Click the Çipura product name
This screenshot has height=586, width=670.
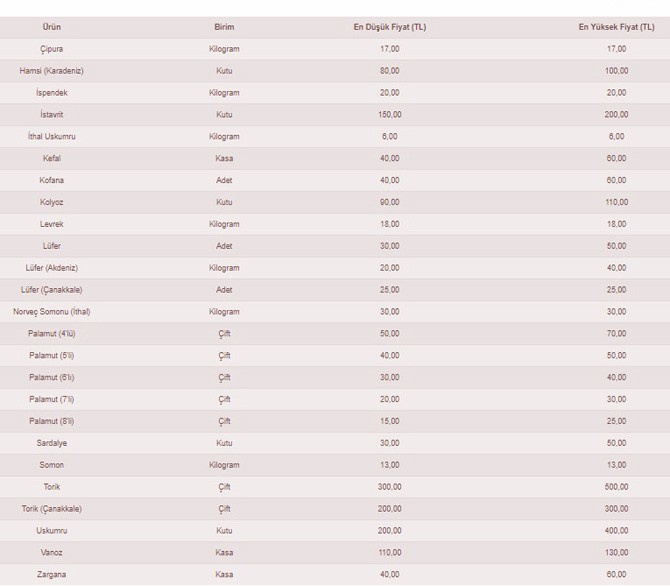pyautogui.click(x=52, y=49)
